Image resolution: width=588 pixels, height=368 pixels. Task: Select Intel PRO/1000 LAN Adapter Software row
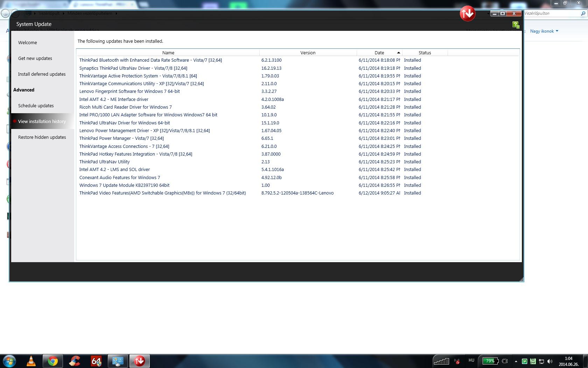[x=297, y=115]
